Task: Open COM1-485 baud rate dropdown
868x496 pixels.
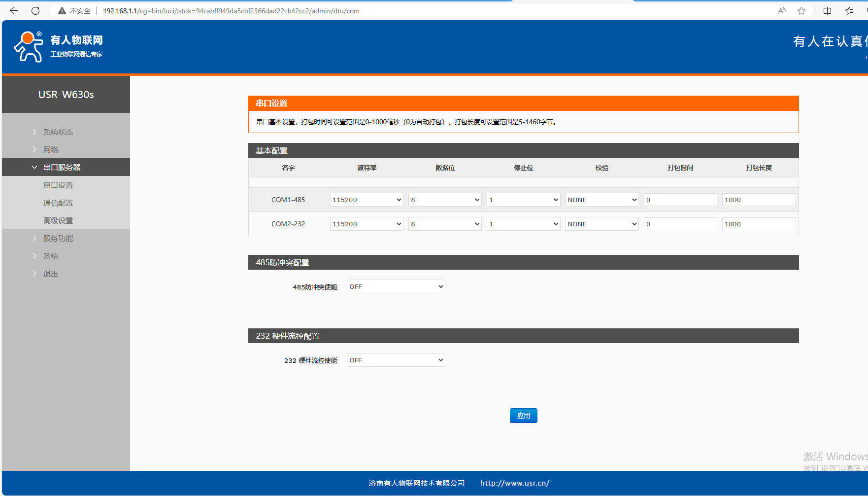Action: pos(367,200)
